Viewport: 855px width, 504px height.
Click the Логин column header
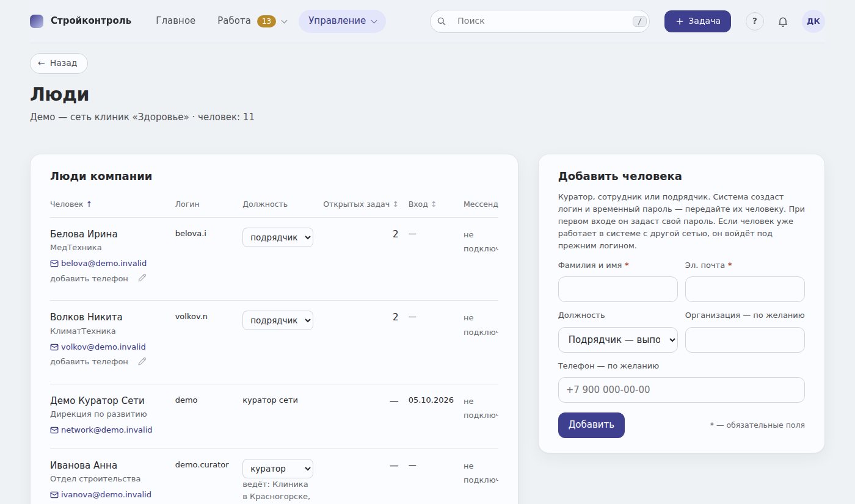click(187, 204)
